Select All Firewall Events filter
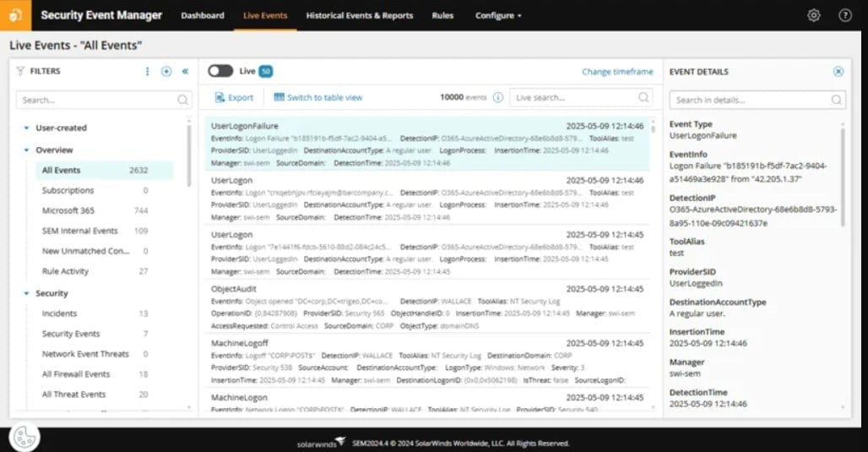Image resolution: width=868 pixels, height=452 pixels. coord(105,374)
